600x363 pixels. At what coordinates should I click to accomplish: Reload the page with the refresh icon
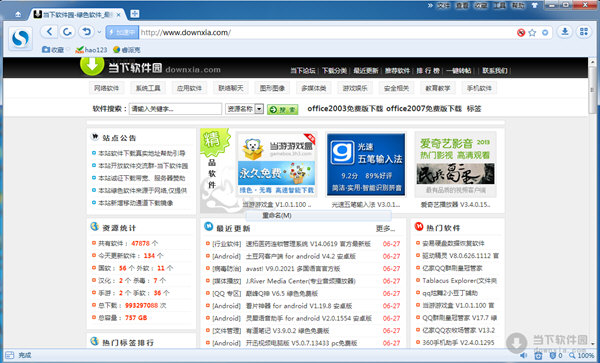click(x=68, y=32)
